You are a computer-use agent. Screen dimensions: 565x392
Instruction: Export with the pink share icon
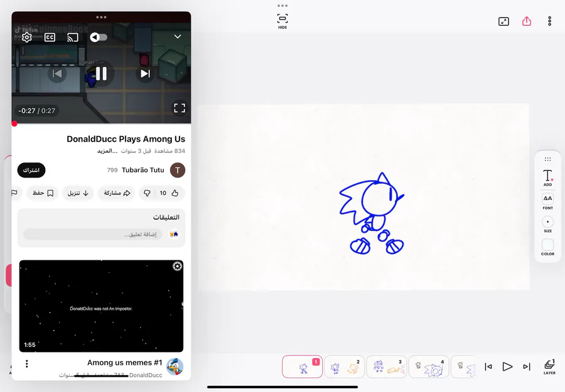click(527, 21)
